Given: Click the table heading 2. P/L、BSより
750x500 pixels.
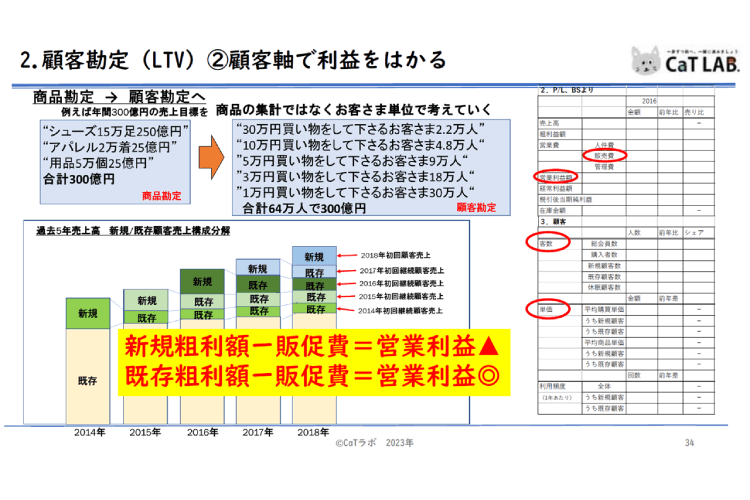Looking at the screenshot, I should [567, 90].
